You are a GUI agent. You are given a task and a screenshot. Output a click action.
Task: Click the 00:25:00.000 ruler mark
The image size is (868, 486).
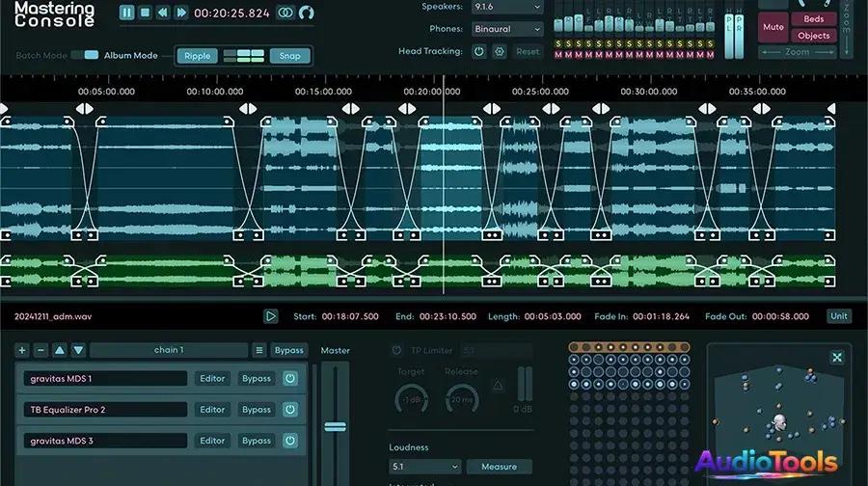(x=540, y=92)
